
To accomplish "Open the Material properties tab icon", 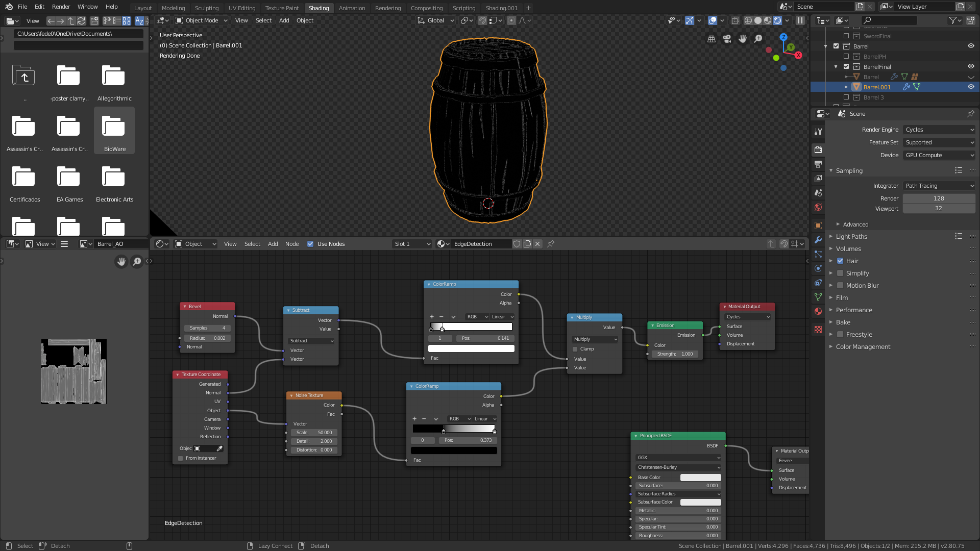I will 818,311.
